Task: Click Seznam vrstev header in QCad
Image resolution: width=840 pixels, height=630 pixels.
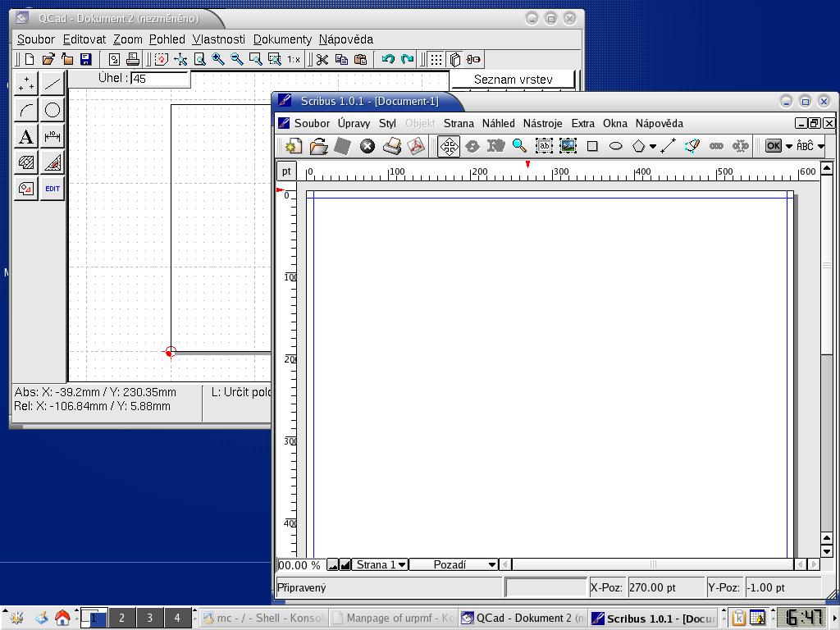Action: point(513,80)
